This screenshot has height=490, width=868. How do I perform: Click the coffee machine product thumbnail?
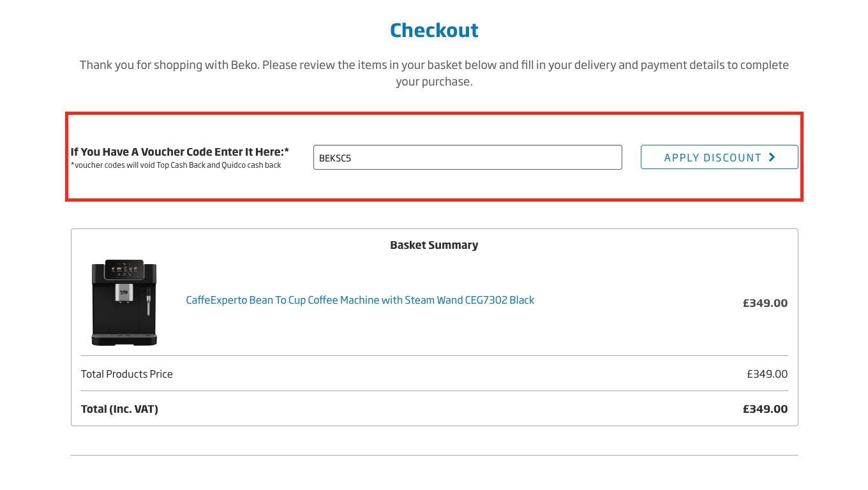pos(124,302)
